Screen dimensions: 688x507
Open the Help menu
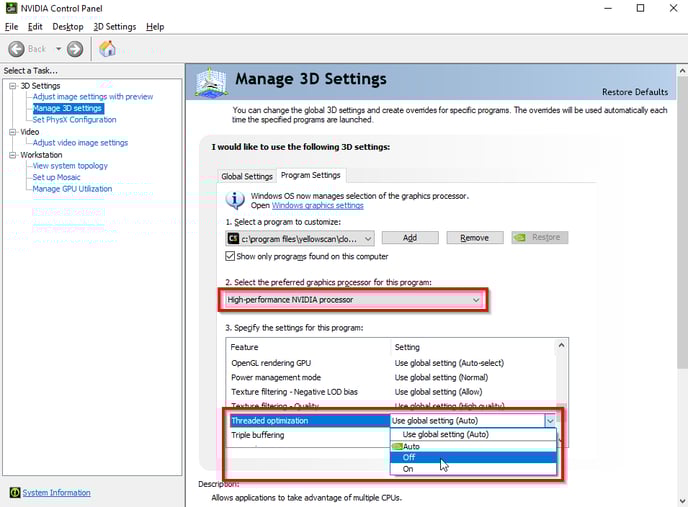pyautogui.click(x=155, y=27)
